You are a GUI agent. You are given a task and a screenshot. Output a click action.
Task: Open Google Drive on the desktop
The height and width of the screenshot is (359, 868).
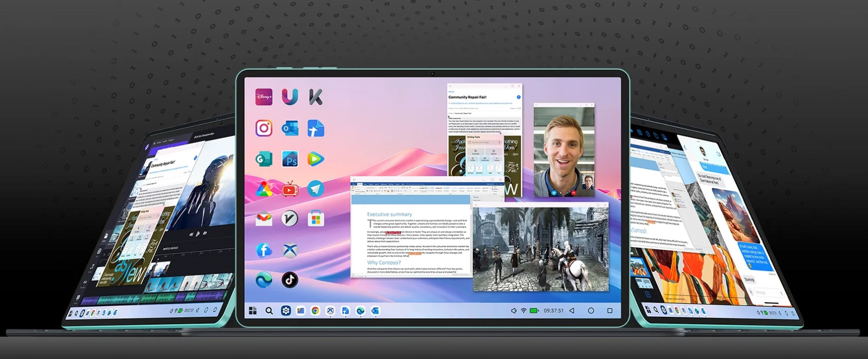tap(264, 189)
